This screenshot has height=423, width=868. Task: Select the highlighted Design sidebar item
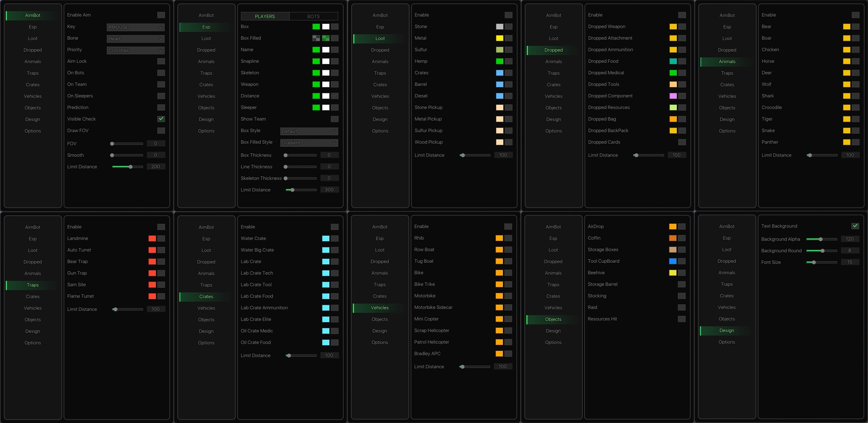point(727,331)
